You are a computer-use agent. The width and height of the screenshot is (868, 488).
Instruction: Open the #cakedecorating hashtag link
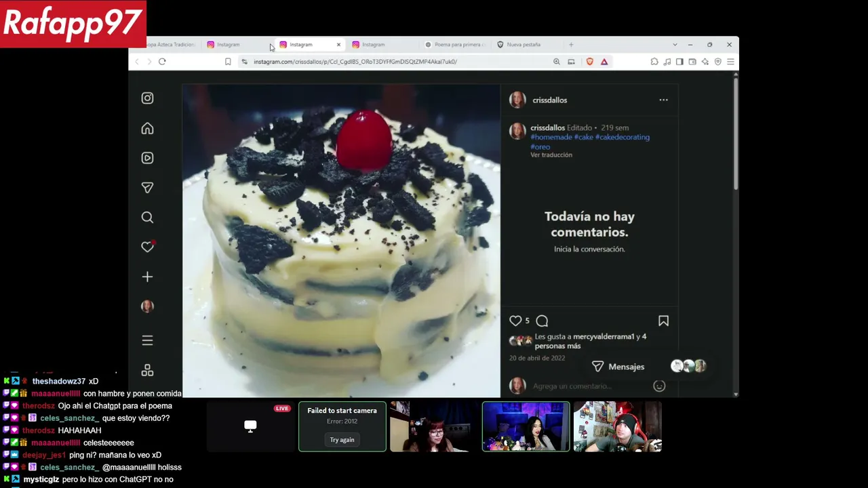tap(623, 137)
